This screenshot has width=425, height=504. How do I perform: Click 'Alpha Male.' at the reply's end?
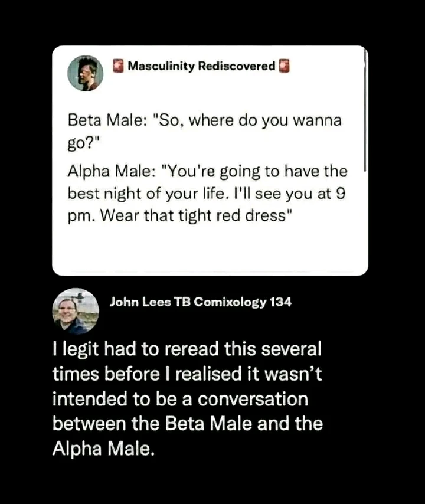click(103, 449)
